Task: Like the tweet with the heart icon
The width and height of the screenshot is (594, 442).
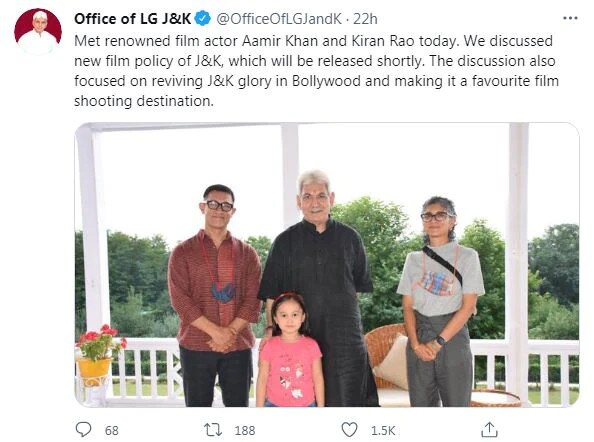Action: coord(349,430)
